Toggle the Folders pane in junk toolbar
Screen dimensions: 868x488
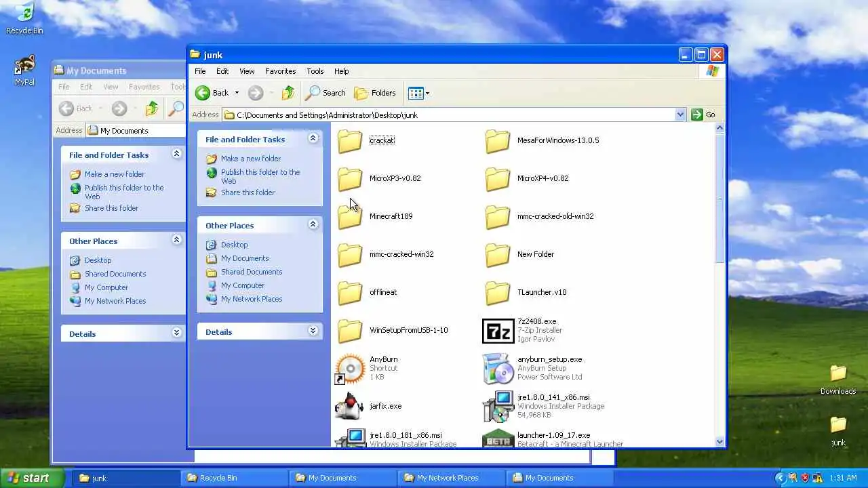[x=375, y=93]
